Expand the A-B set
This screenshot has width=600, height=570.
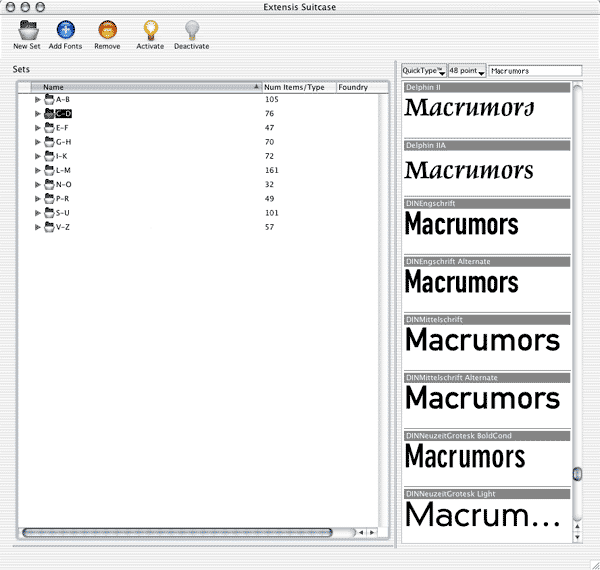point(38,100)
